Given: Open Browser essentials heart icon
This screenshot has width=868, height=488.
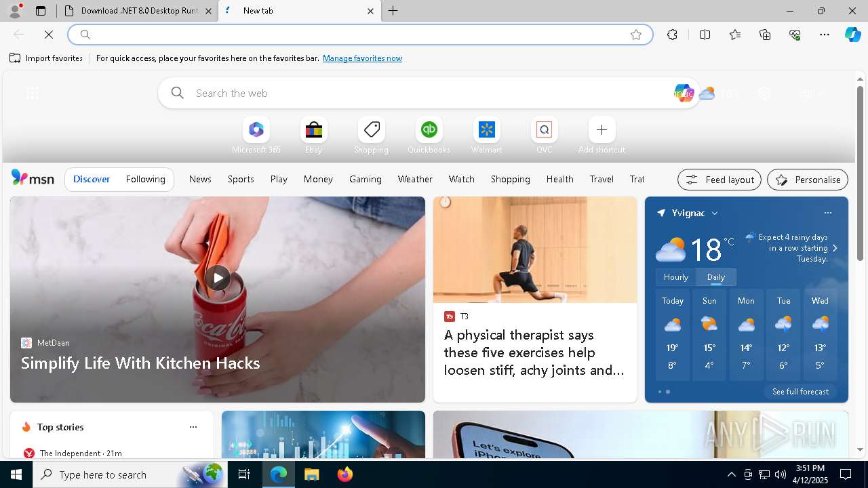Looking at the screenshot, I should click(795, 35).
